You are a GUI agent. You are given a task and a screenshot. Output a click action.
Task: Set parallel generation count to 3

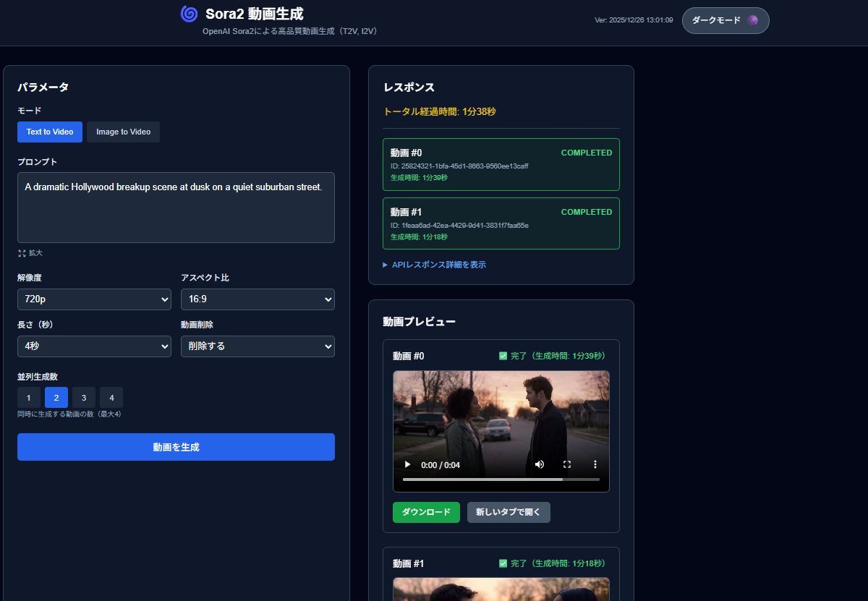click(x=84, y=398)
